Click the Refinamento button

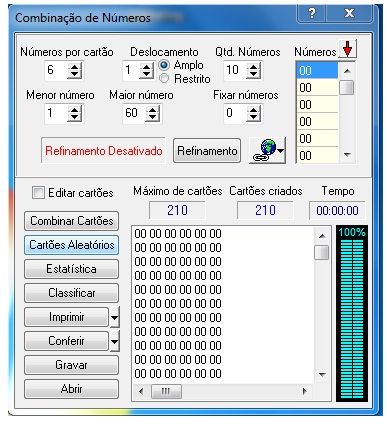207,151
